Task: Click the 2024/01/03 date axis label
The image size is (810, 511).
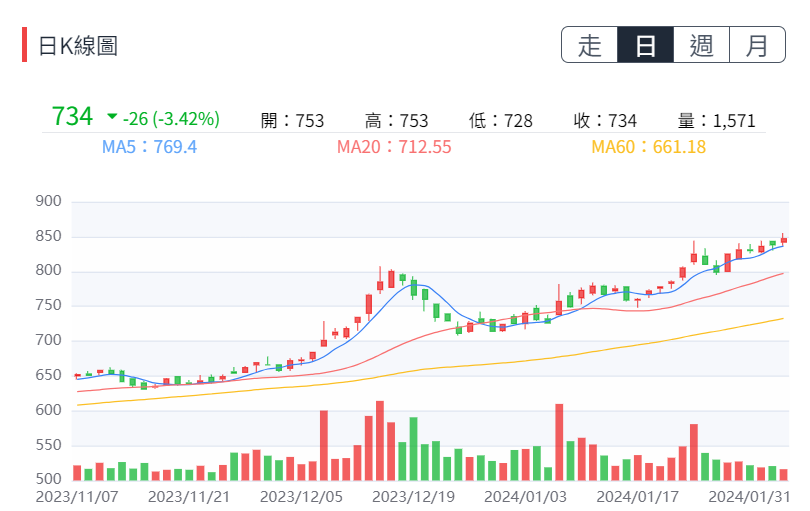Action: click(526, 495)
